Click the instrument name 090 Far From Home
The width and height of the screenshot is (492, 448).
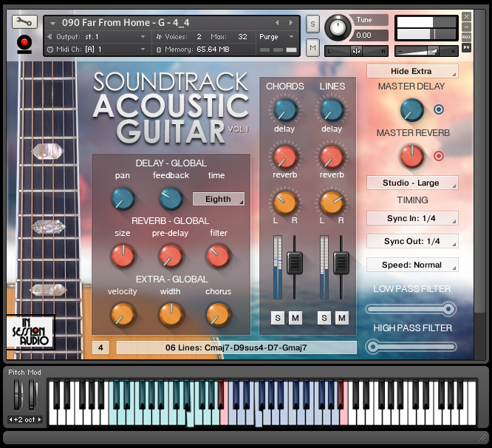click(126, 23)
